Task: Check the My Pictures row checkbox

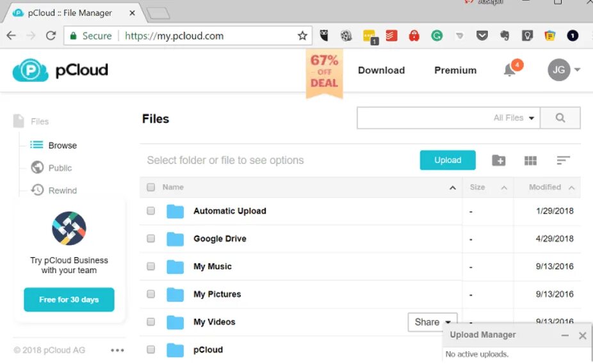Action: 151,294
